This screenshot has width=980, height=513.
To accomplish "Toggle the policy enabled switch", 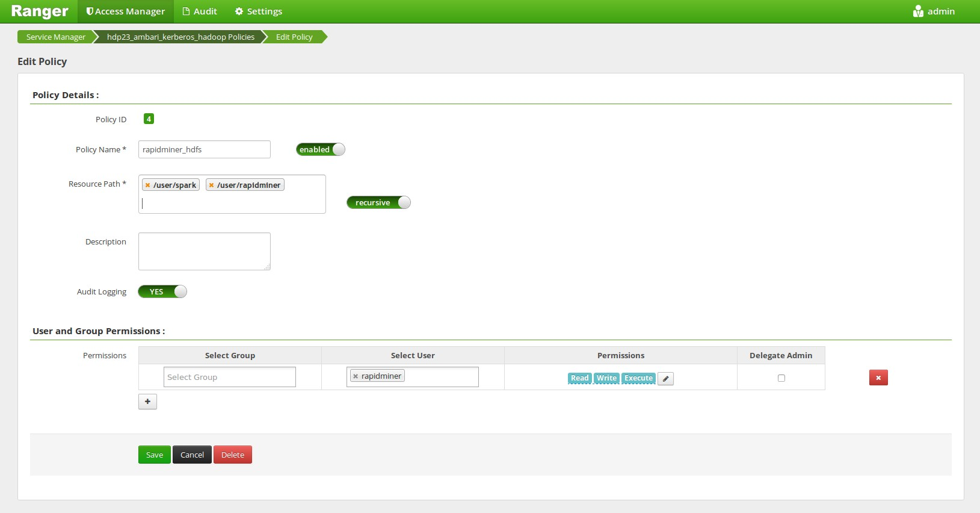I will 320,149.
